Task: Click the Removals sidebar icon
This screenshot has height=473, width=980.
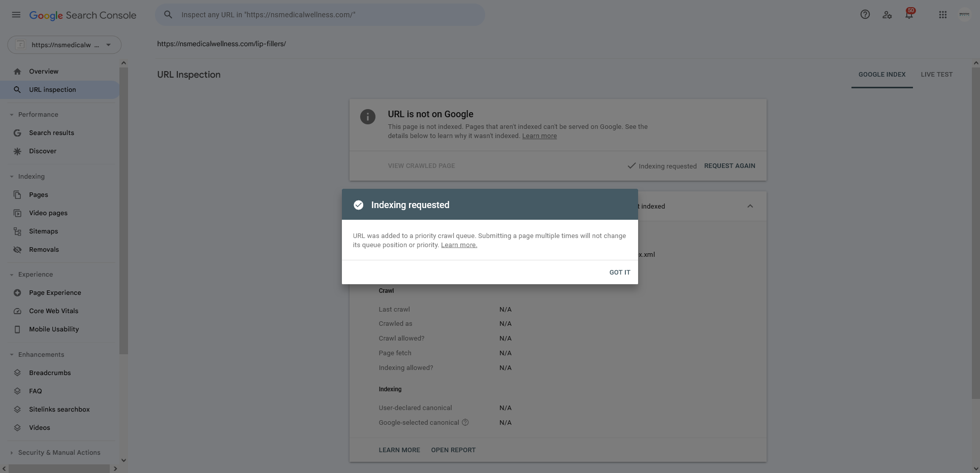Action: (17, 250)
